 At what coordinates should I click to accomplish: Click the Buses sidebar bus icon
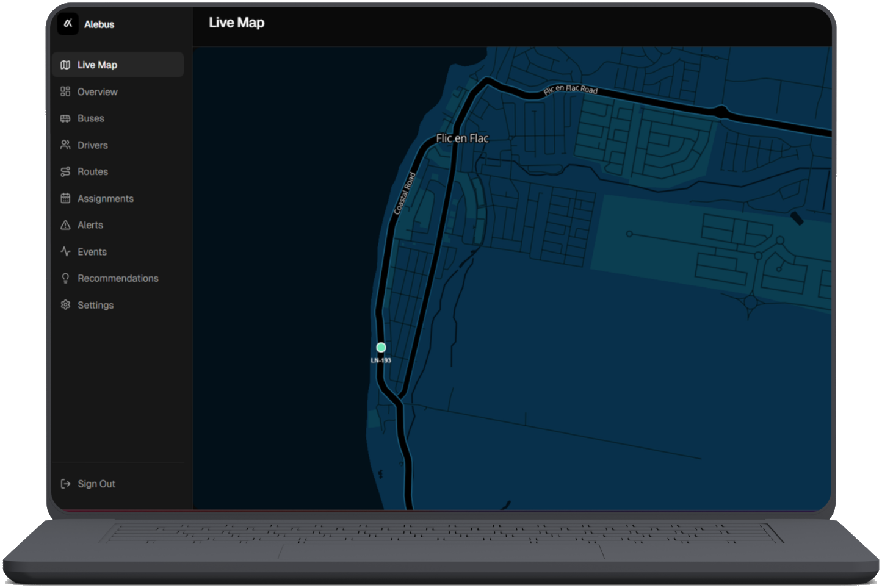coord(65,118)
